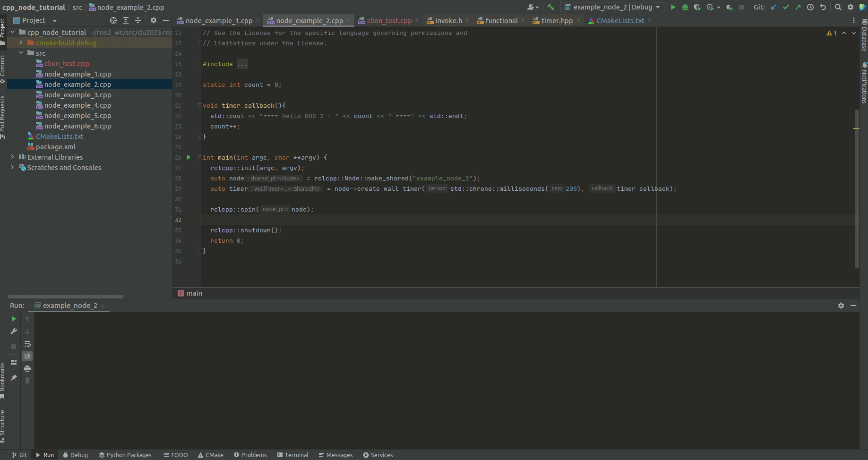Run example_node_2 with top green play button
The height and width of the screenshot is (460, 868).
coord(673,7)
